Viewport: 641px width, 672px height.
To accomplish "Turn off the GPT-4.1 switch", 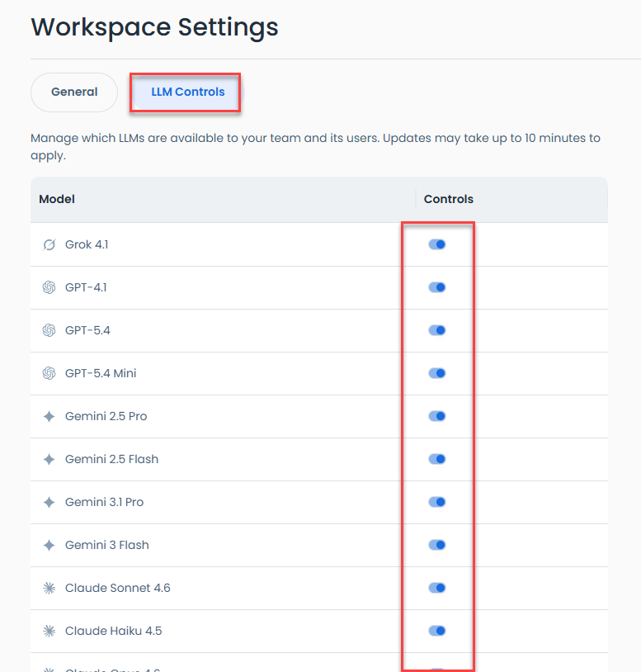I will coord(437,287).
